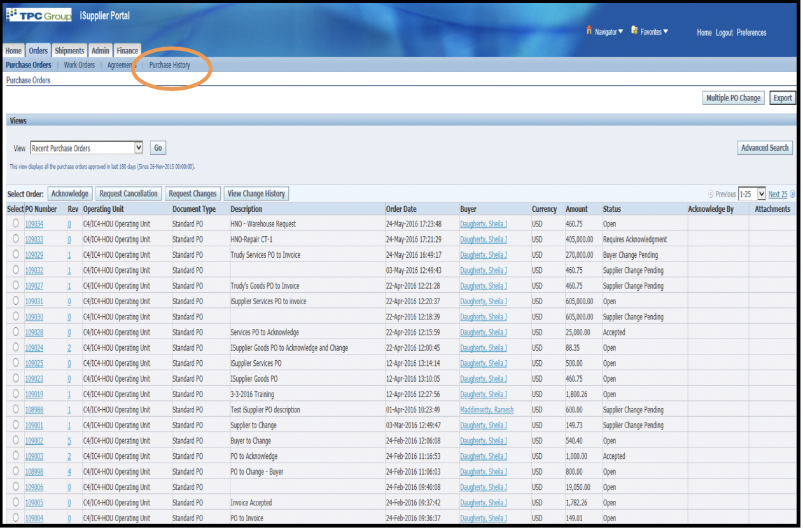This screenshot has height=532, width=803.
Task: Select radio button for PO 109033
Action: (15, 239)
